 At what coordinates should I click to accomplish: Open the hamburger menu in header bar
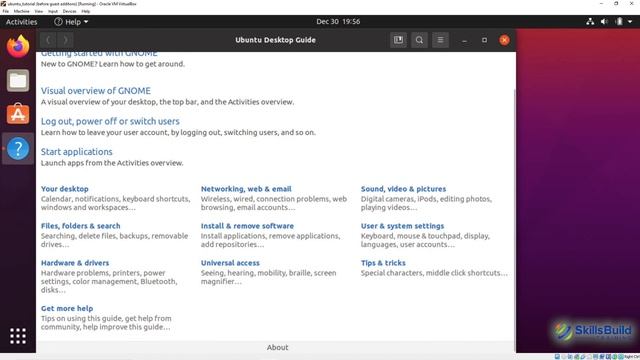pos(440,40)
